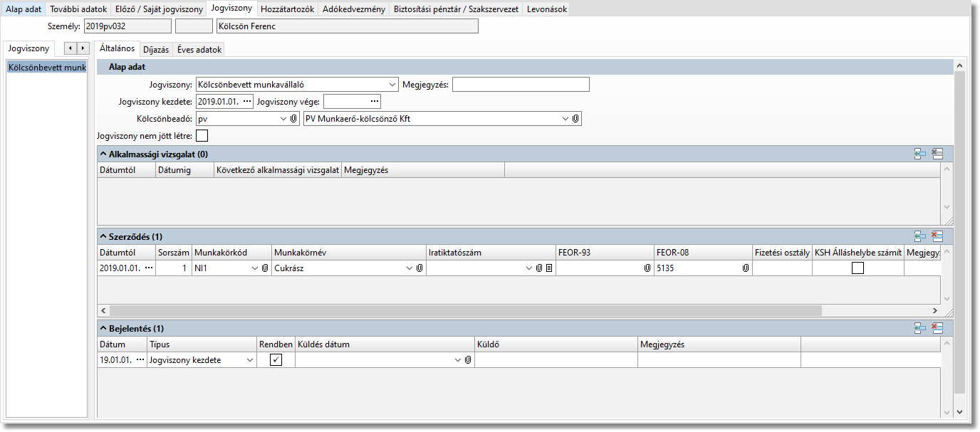Open date picker for Jogviszony vége
Viewport: 980px width, 432px height.
click(375, 101)
